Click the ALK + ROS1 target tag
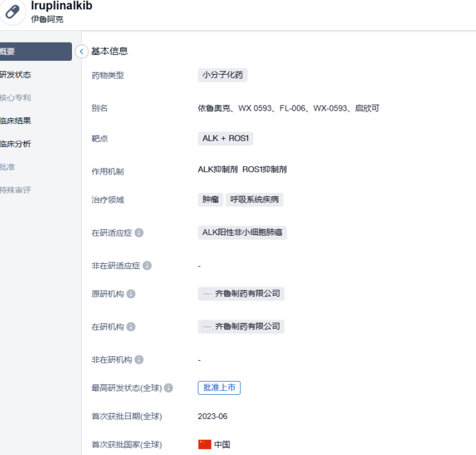This screenshot has width=476, height=455. pos(226,139)
